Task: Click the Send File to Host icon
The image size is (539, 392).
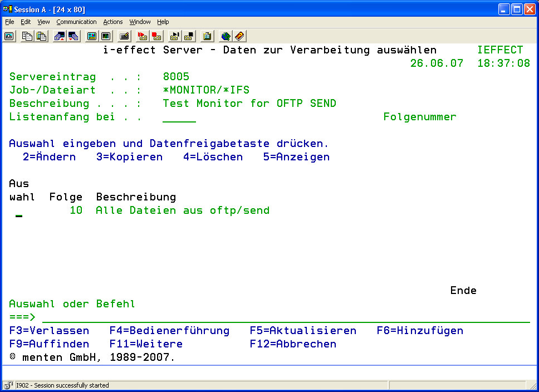Action: 60,36
